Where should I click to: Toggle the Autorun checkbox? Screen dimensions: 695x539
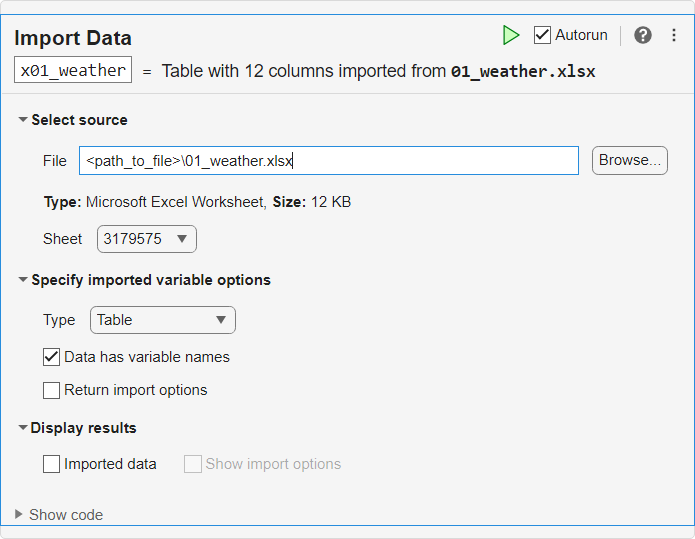[x=543, y=35]
